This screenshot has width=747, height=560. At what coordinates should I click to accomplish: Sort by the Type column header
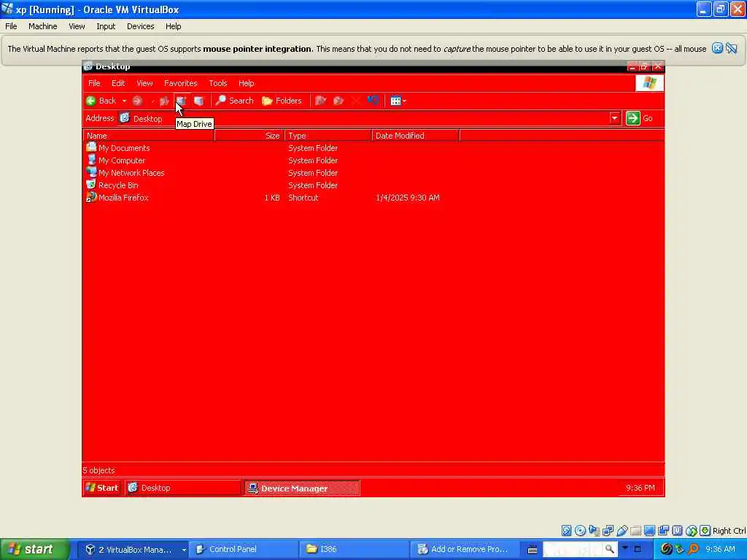point(328,136)
